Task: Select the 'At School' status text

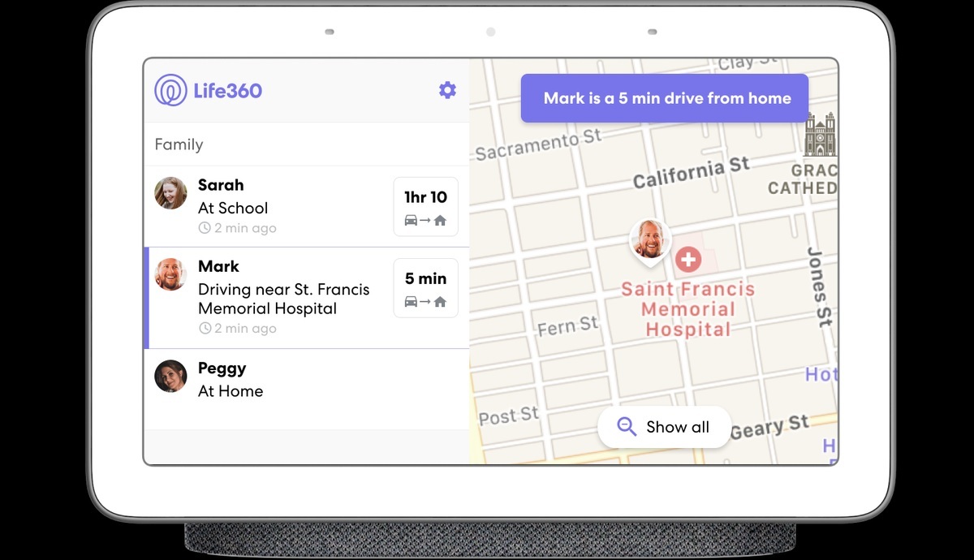Action: [x=233, y=208]
